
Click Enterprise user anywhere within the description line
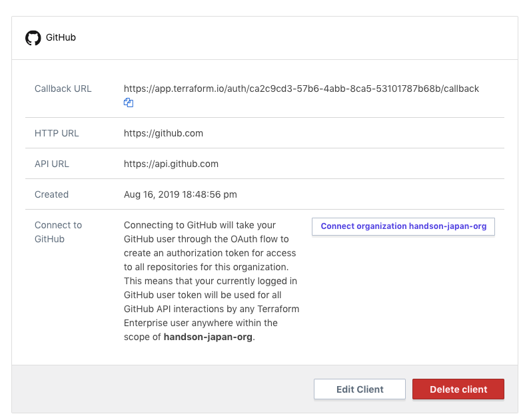(x=201, y=323)
